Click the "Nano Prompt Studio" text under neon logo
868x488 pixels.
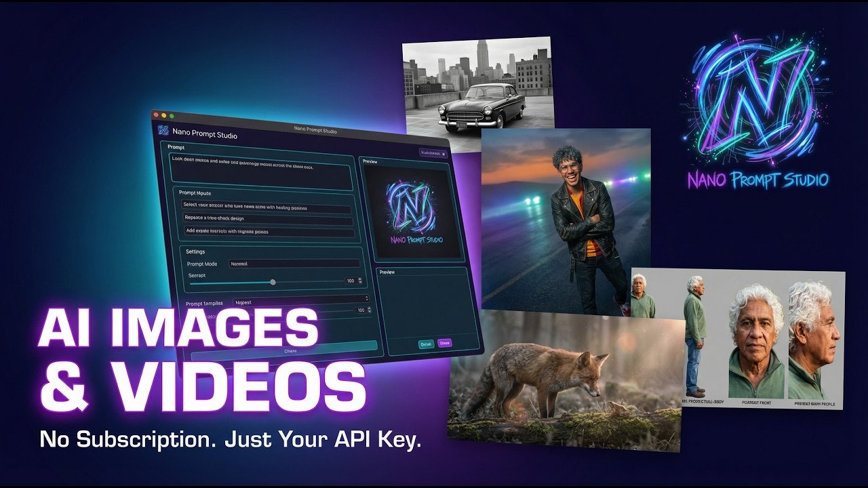[758, 180]
